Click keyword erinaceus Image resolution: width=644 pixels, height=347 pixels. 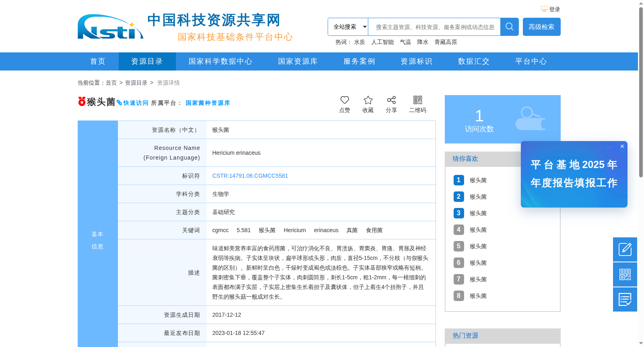click(x=326, y=230)
